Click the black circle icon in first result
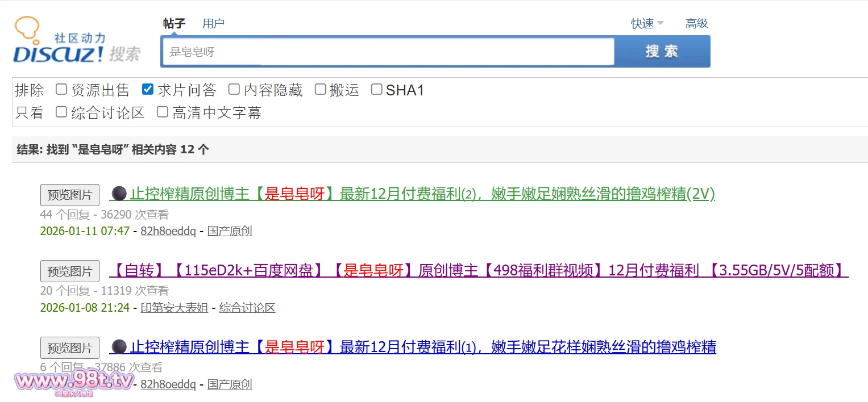Viewport: 868px width, 402px height. pyautogui.click(x=118, y=194)
